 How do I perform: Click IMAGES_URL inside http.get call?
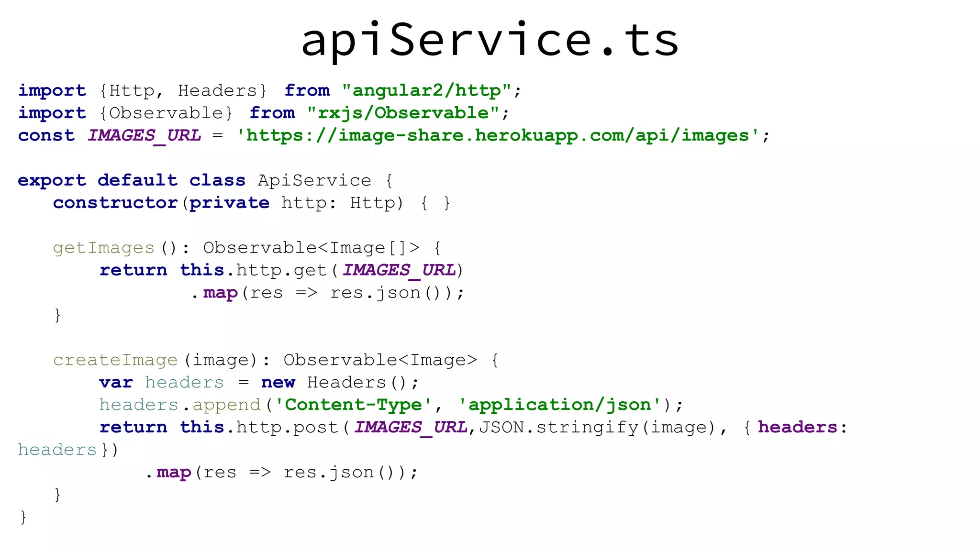(399, 270)
